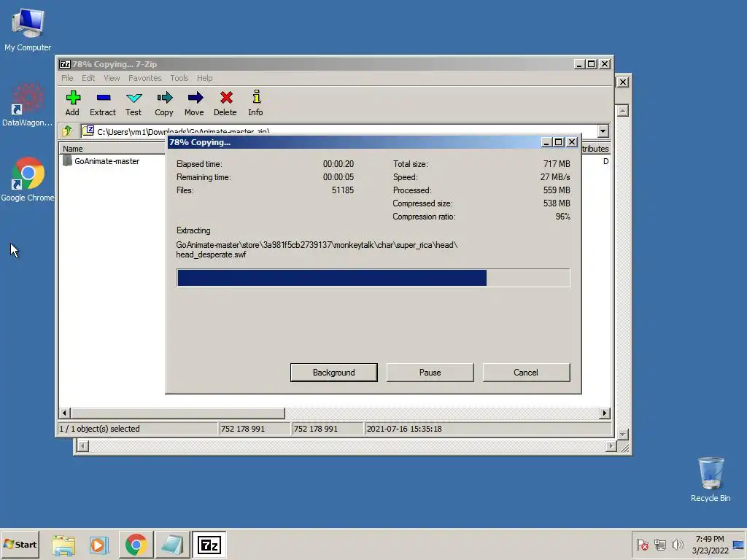Click the status bar date 2021-07-16 15:35:18
Screen dimensions: 747x560
tap(404, 429)
